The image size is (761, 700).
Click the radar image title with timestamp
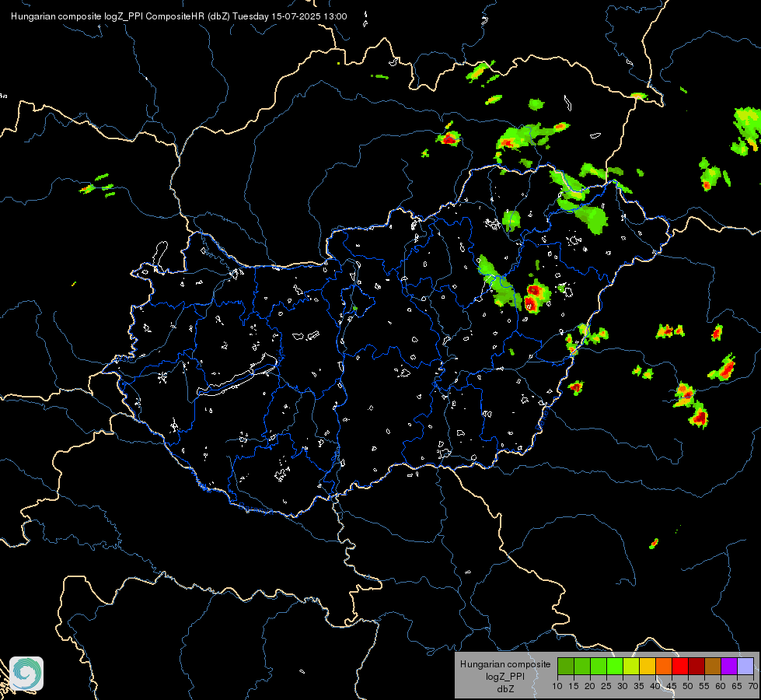click(x=179, y=16)
